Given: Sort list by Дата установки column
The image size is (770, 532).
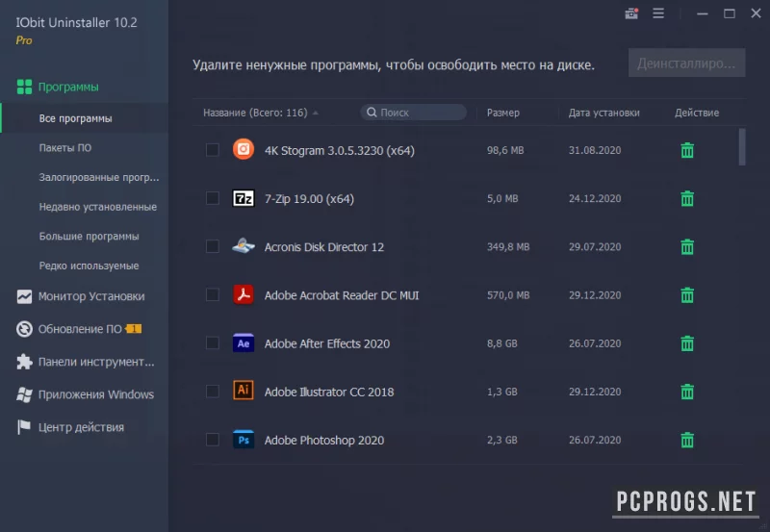Looking at the screenshot, I should [x=604, y=113].
